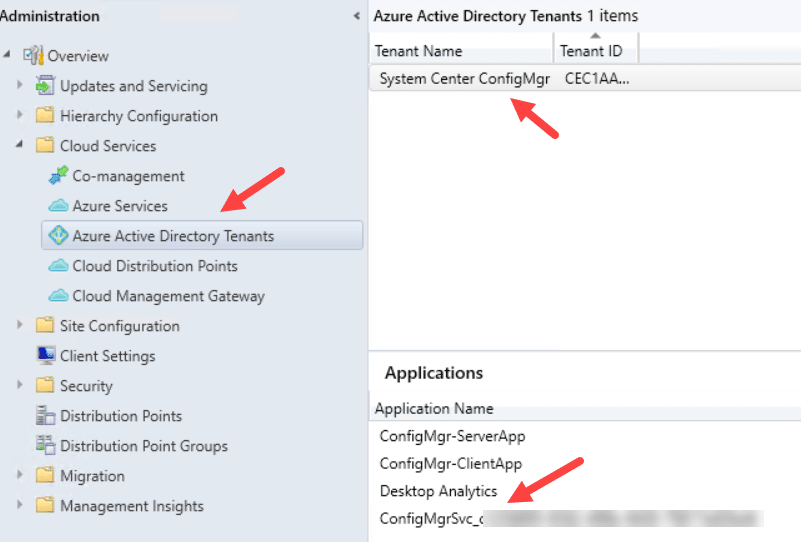This screenshot has width=801, height=542.
Task: Open Management Insights
Action: pyautogui.click(x=132, y=506)
